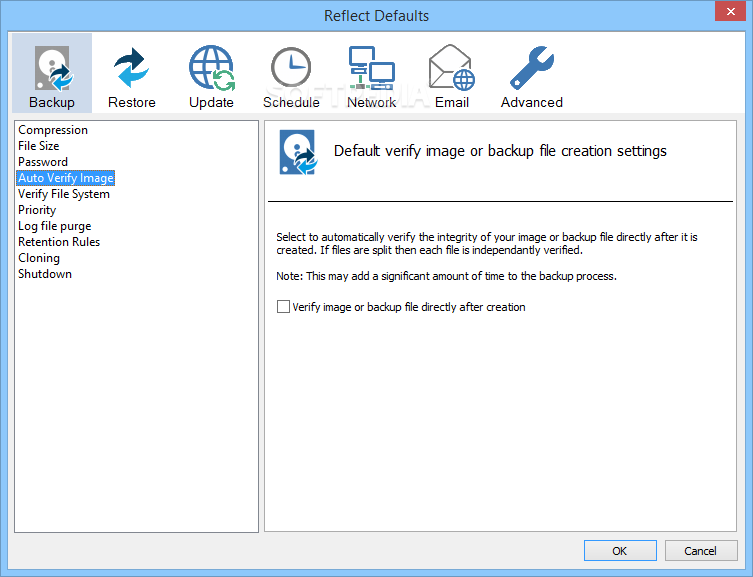753x577 pixels.
Task: Select Log file purge entry
Action: [x=54, y=226]
